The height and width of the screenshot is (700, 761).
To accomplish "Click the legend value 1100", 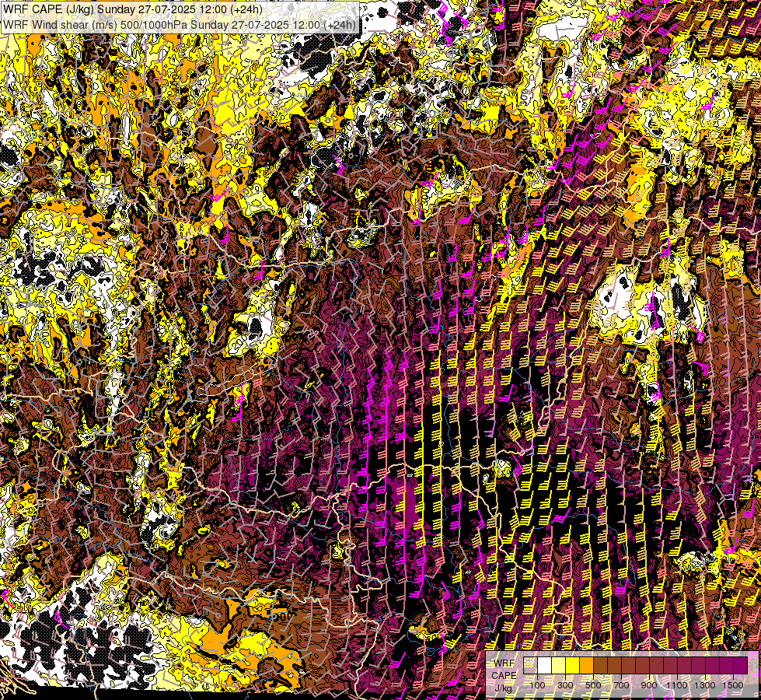I will click(676, 685).
